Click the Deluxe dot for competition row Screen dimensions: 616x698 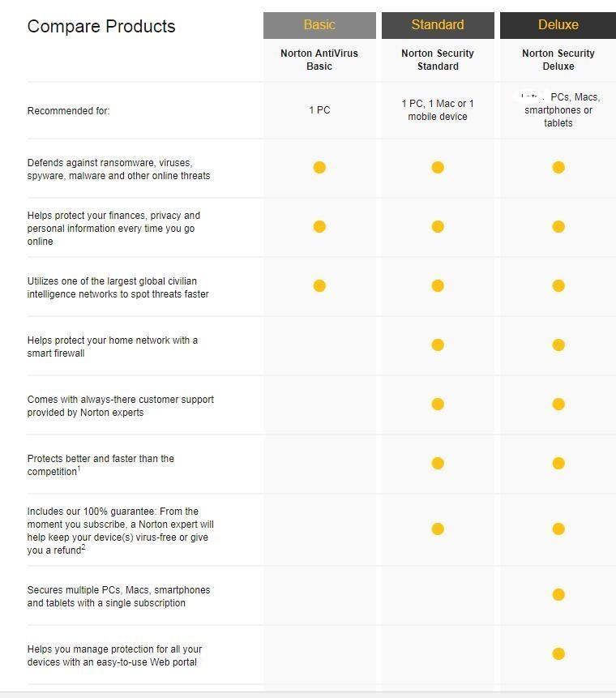[x=558, y=464]
